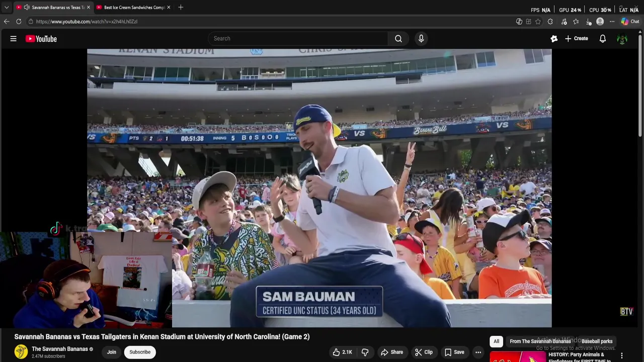Open the Edge split-screen apps icon

(528, 22)
